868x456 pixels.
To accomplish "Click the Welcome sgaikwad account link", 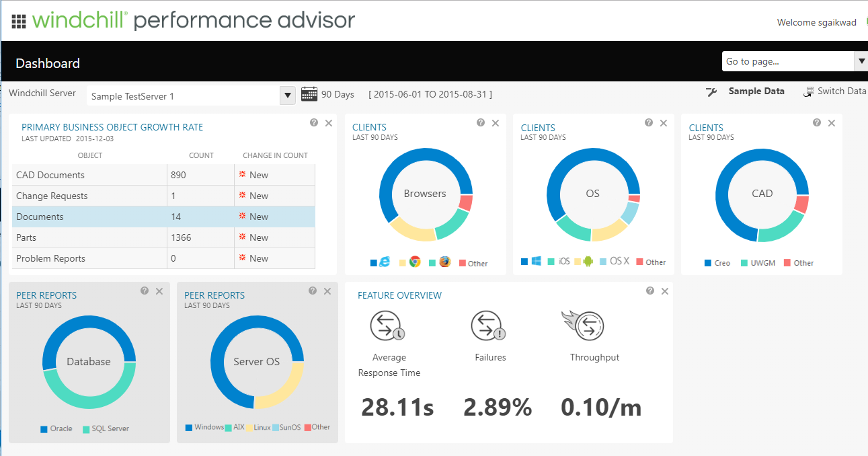I will [816, 22].
